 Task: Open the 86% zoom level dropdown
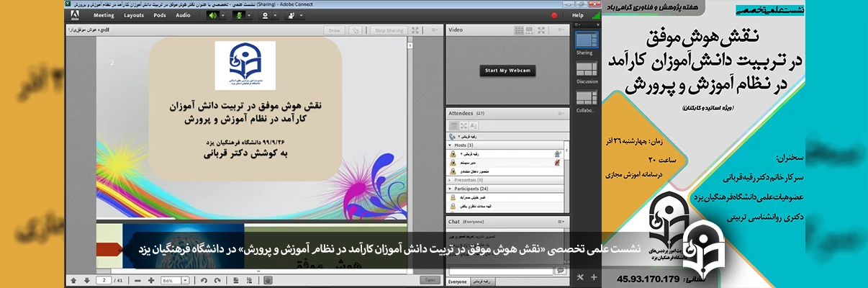pos(185,280)
